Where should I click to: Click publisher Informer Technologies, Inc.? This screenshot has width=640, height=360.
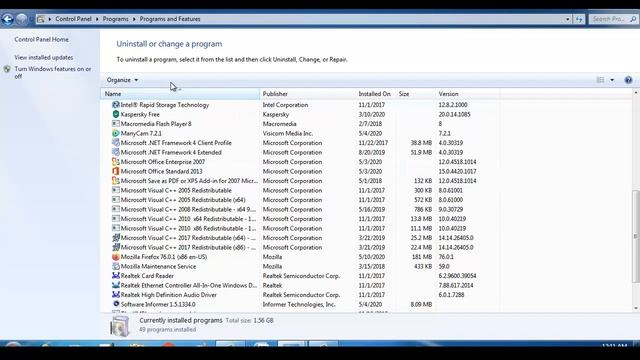click(x=299, y=304)
